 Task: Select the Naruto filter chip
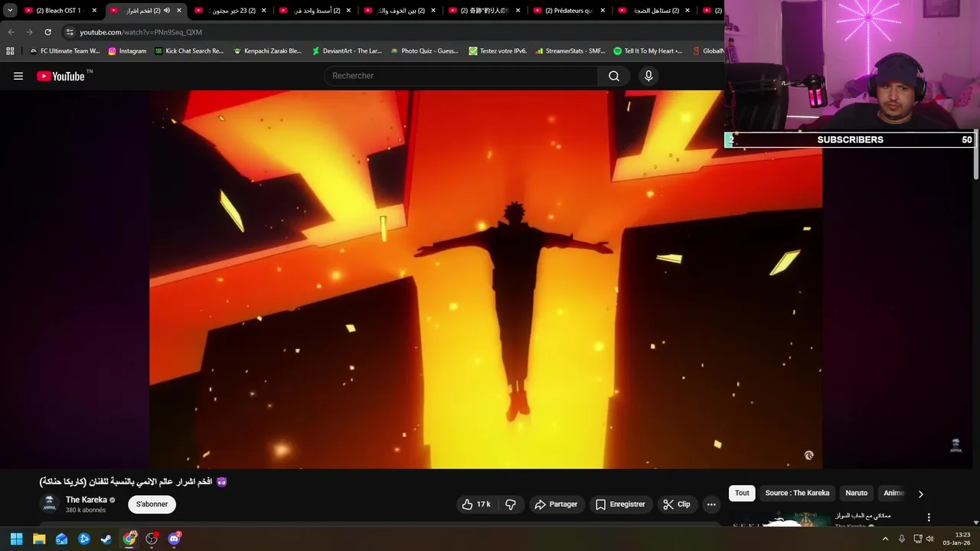[x=856, y=493]
